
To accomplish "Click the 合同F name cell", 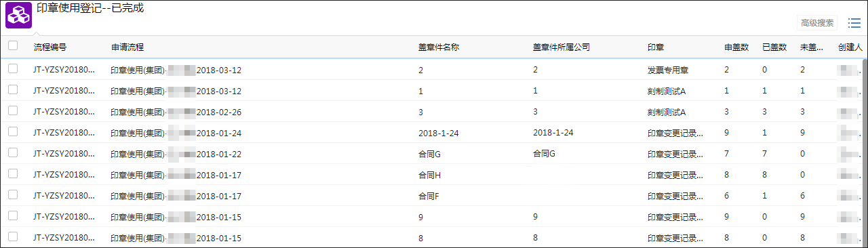I will [x=430, y=197].
